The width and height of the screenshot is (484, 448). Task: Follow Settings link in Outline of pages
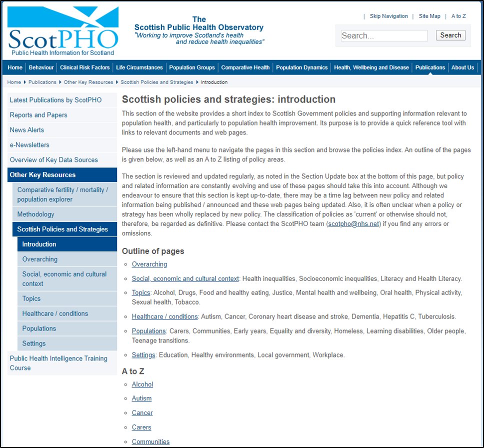click(143, 355)
